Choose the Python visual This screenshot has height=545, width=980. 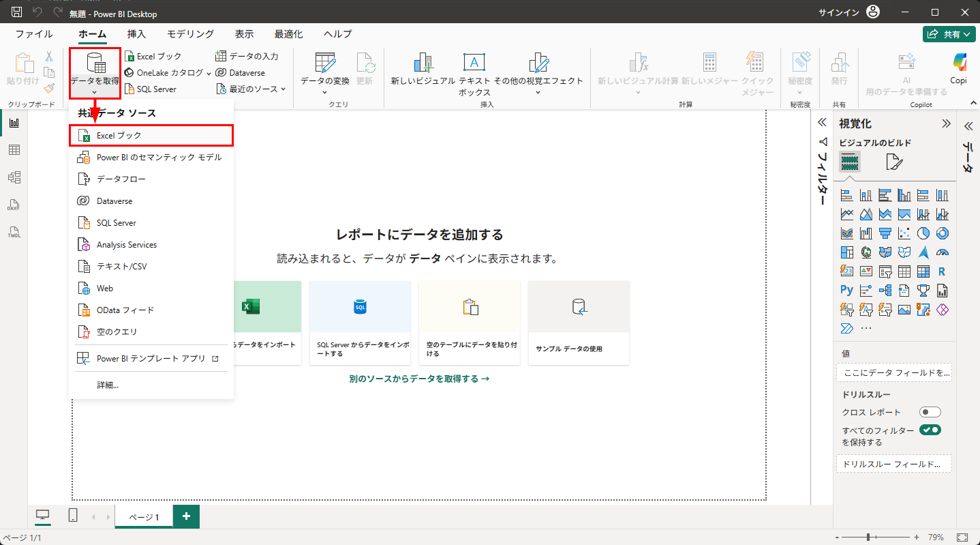pyautogui.click(x=847, y=291)
